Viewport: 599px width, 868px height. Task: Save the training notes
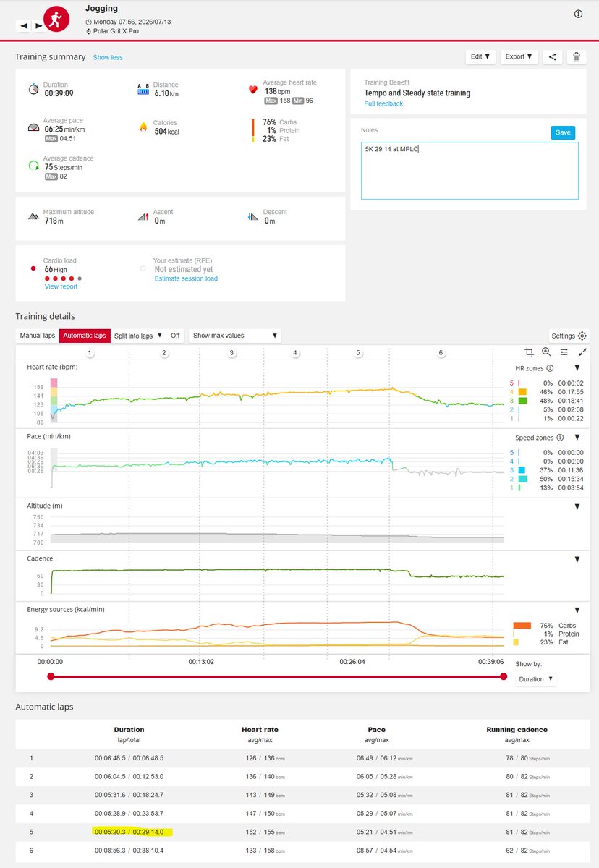tap(563, 132)
